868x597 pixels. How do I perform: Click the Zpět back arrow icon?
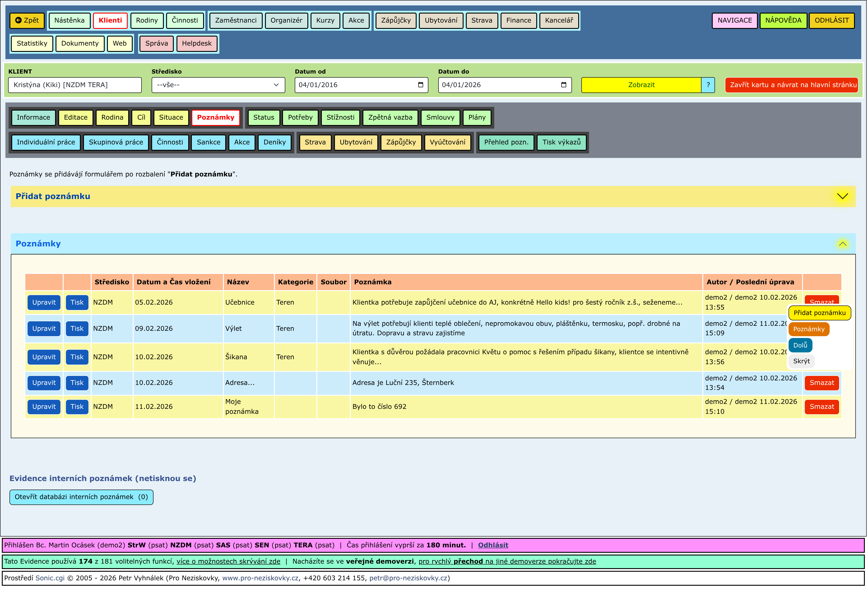[x=18, y=21]
